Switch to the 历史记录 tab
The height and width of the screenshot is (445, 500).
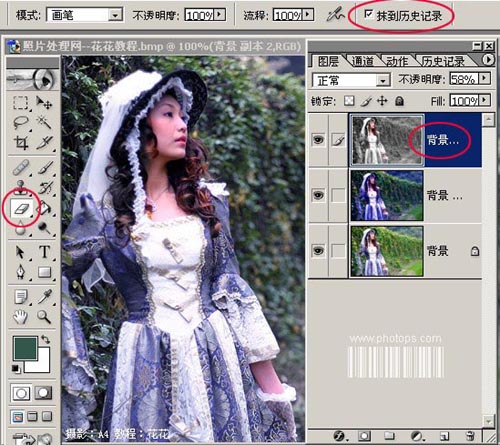pos(443,61)
